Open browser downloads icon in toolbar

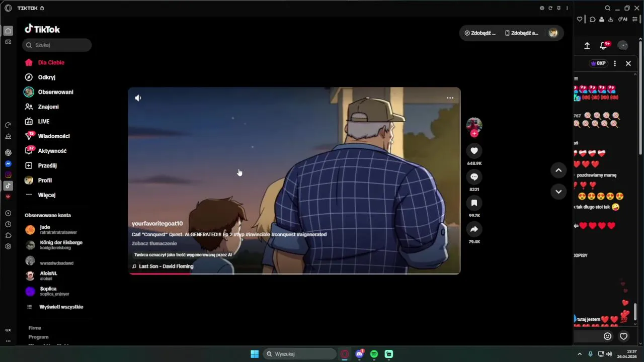[611, 19]
